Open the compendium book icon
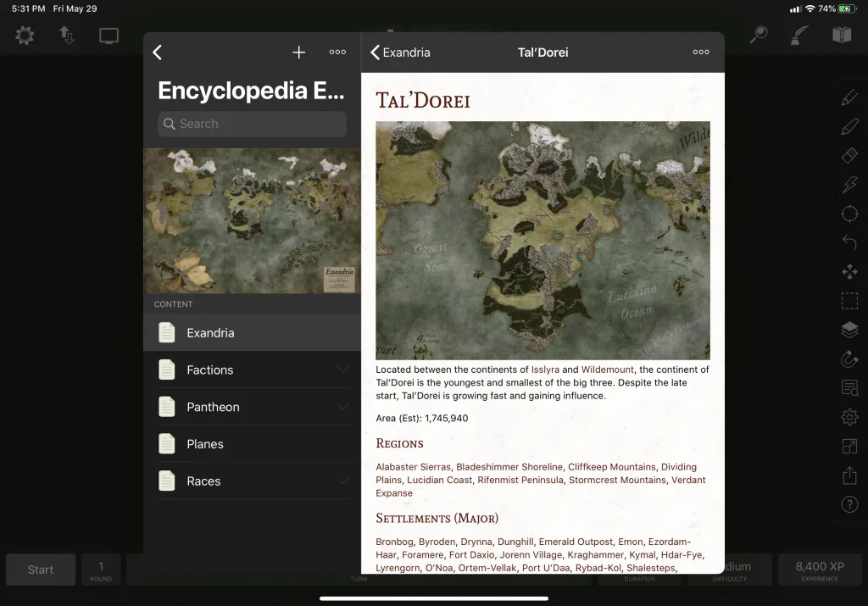The height and width of the screenshot is (606, 868). (x=842, y=35)
